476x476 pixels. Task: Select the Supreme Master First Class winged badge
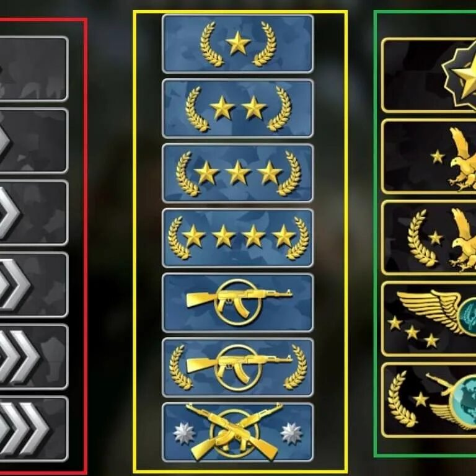point(429,319)
